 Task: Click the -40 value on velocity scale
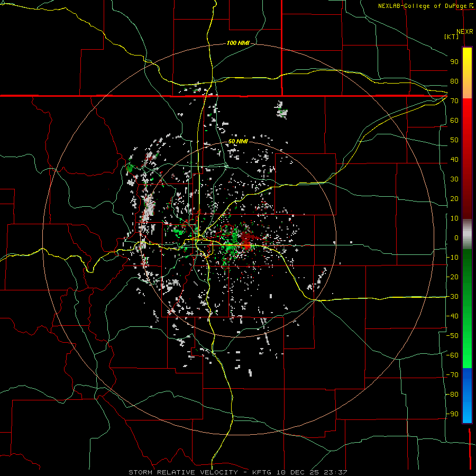tap(452, 316)
